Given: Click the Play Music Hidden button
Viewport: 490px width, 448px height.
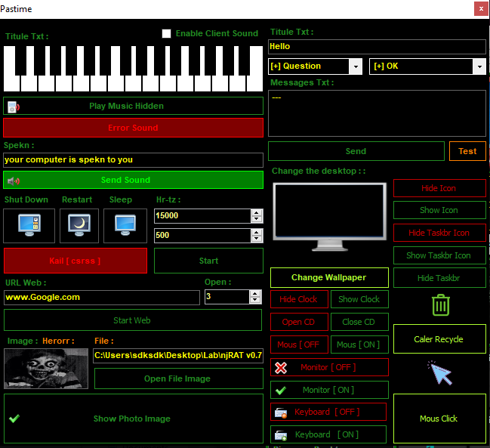Looking at the screenshot, I should [133, 106].
